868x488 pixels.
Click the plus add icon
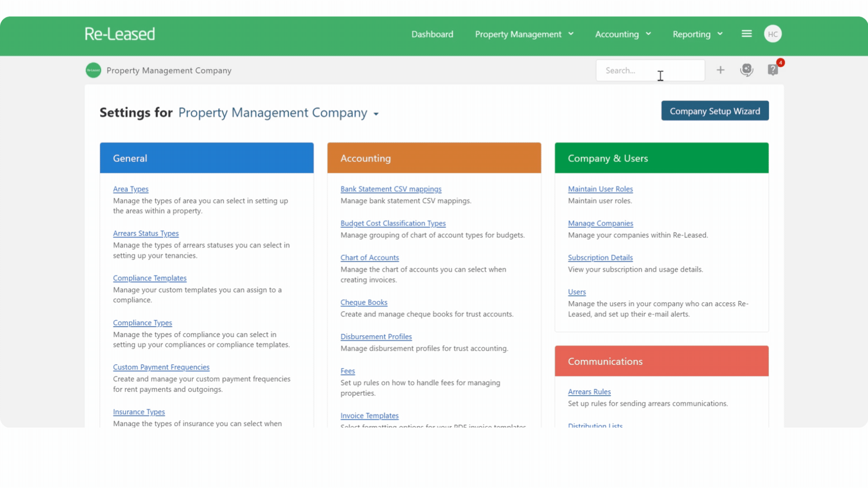(720, 70)
